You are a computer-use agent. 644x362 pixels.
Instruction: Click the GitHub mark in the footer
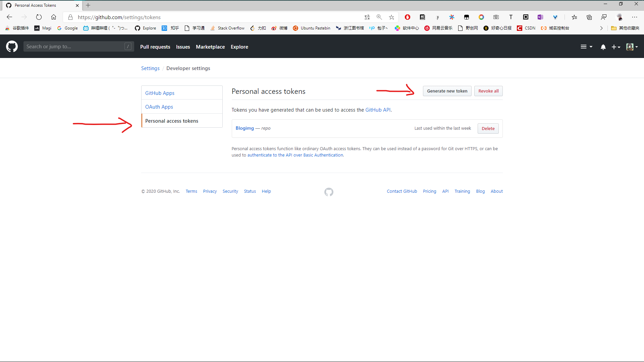(329, 192)
